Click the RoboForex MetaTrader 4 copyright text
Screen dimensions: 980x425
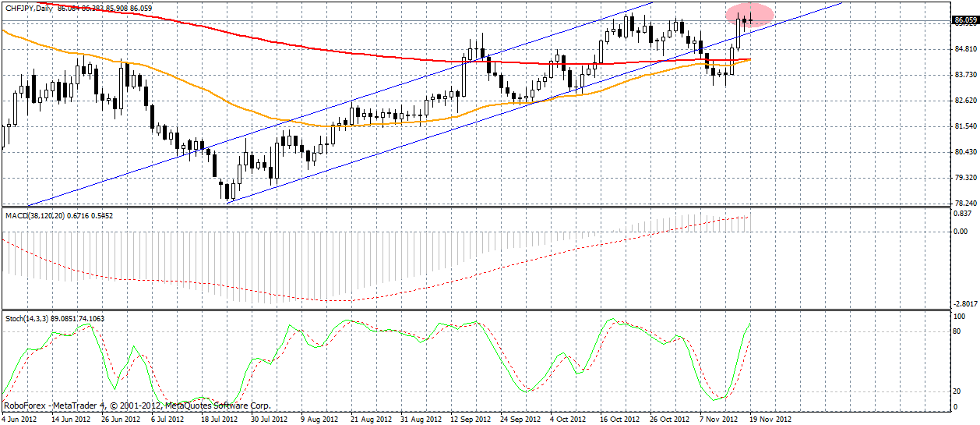pyautogui.click(x=137, y=406)
